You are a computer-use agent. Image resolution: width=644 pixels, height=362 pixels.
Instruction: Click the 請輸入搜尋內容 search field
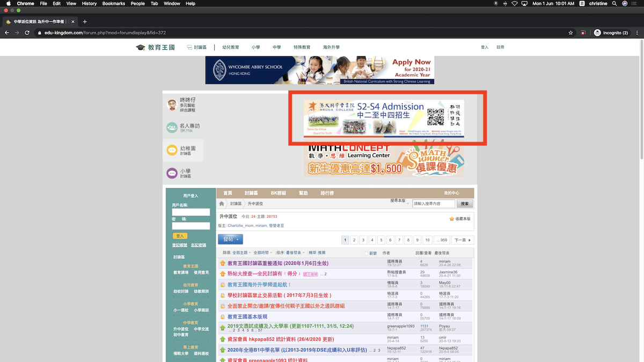434,204
